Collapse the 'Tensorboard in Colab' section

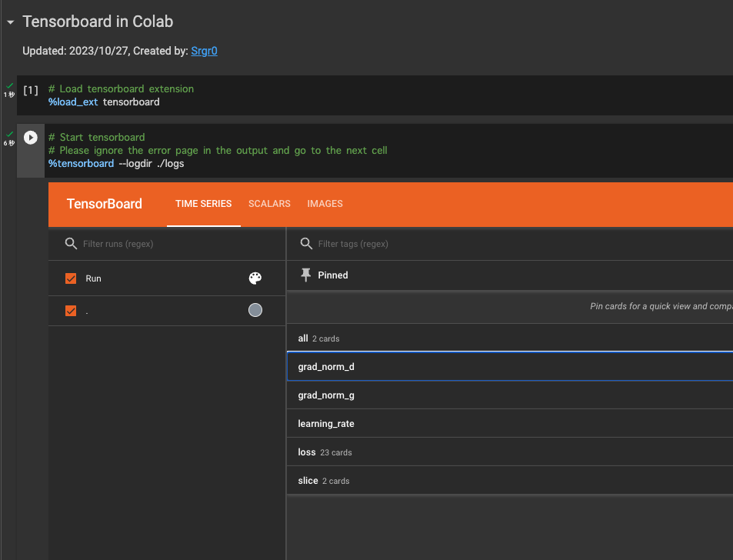click(8, 22)
